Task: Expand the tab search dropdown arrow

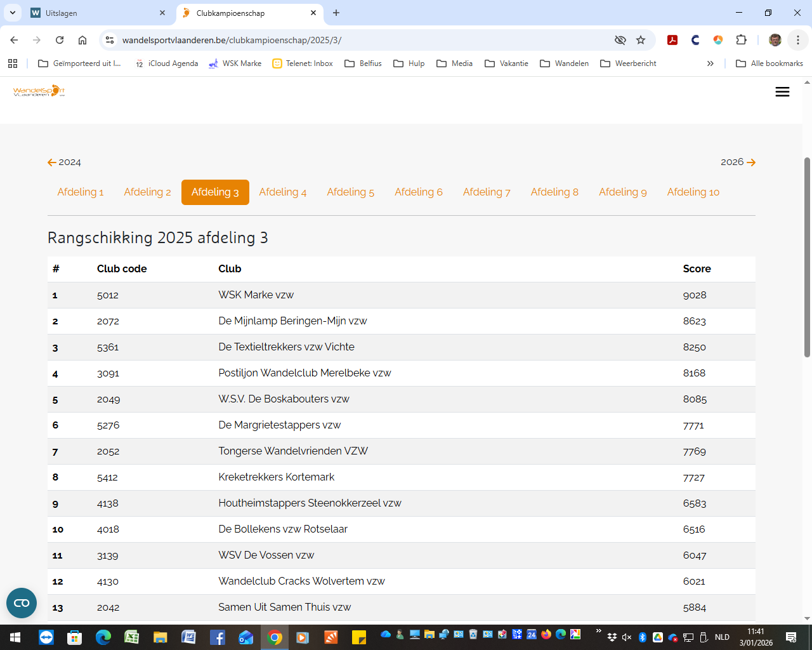Action: (13, 13)
